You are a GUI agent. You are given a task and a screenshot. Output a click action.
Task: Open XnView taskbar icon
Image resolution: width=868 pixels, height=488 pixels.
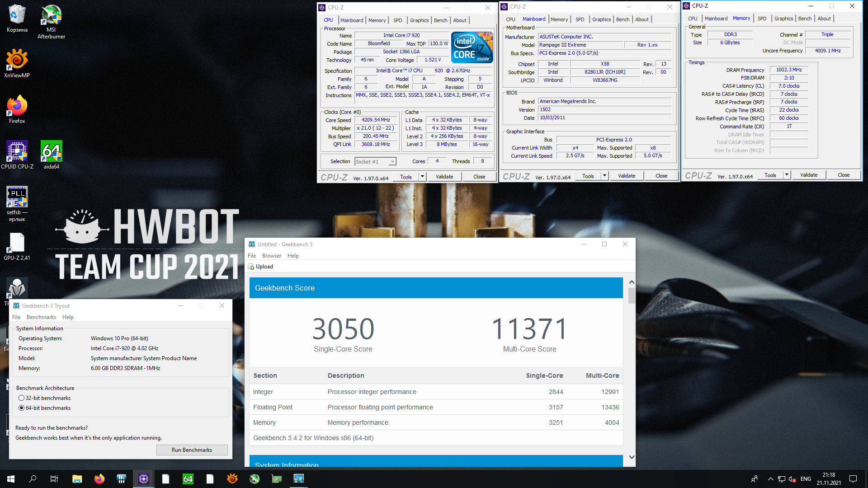232,479
